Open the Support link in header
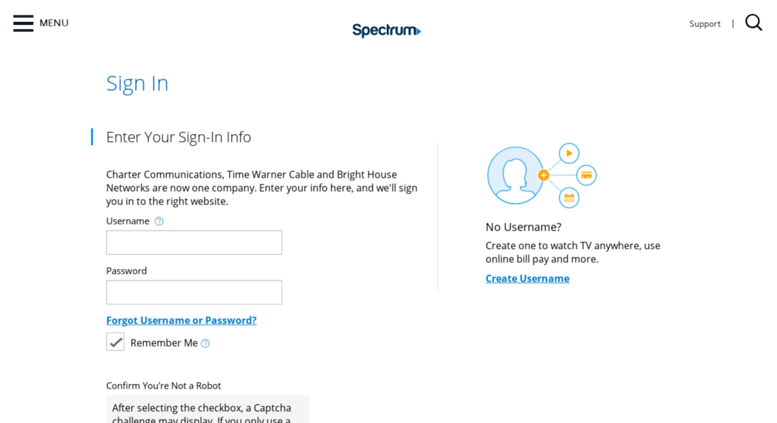The height and width of the screenshot is (423, 777). click(x=705, y=24)
